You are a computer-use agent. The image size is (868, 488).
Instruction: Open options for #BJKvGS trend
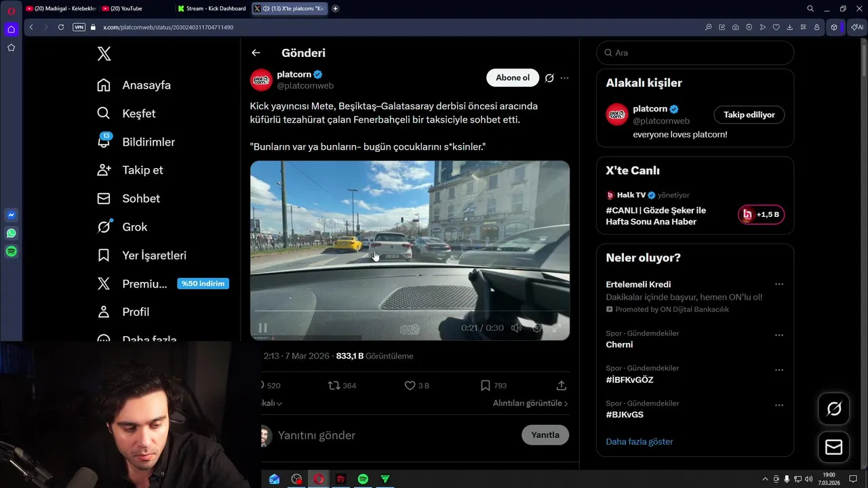pos(779,405)
